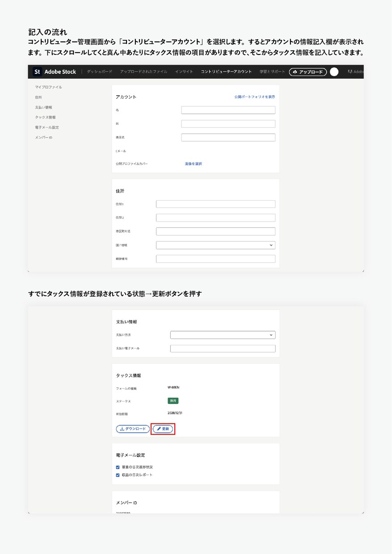Click the Adobe logo at navbar right
This screenshot has width=392, height=554.
click(355, 72)
